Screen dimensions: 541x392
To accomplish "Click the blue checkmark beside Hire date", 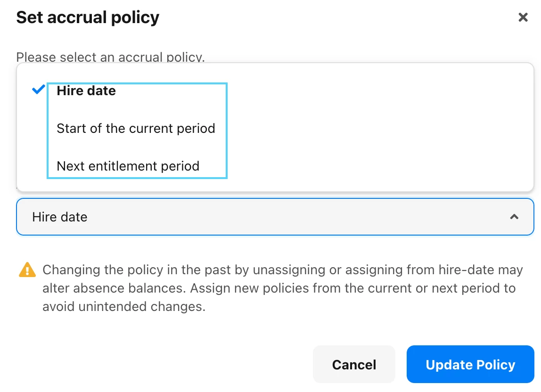I will (38, 90).
